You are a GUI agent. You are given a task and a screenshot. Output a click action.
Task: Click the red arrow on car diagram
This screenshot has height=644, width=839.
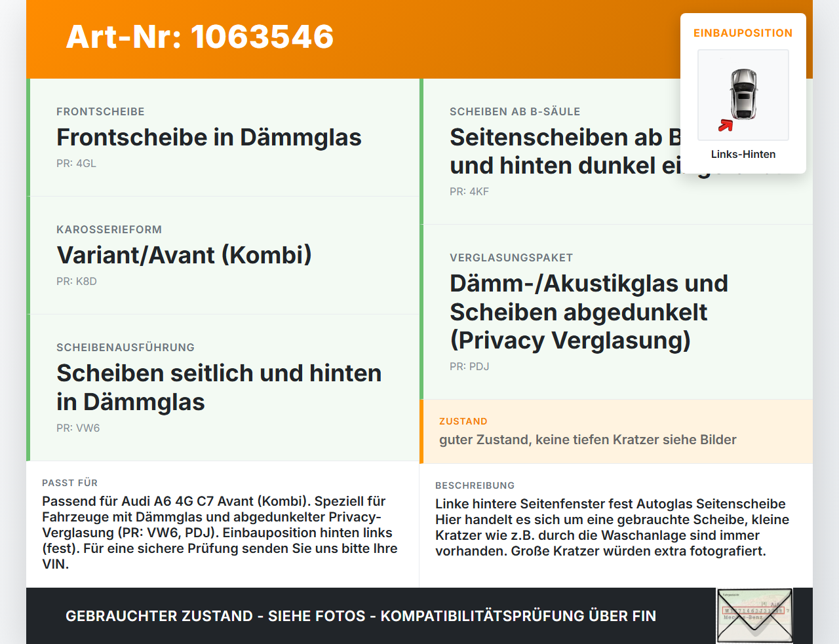[x=726, y=125]
